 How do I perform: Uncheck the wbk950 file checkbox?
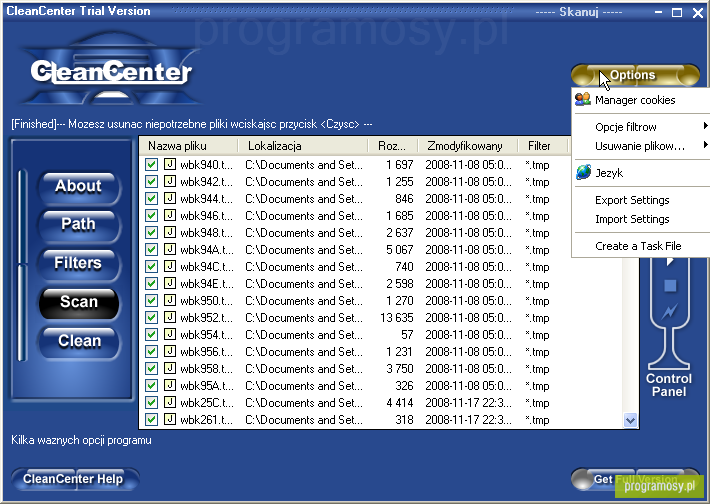(151, 300)
